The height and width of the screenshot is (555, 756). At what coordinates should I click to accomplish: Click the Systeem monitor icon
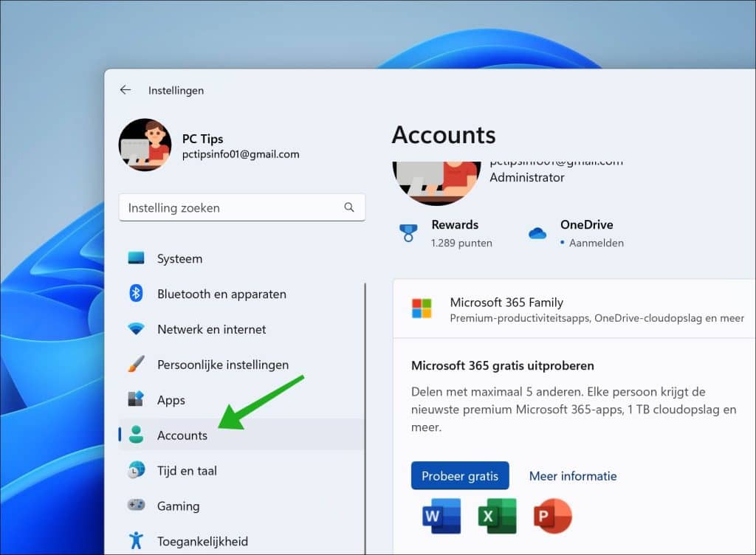click(x=136, y=258)
